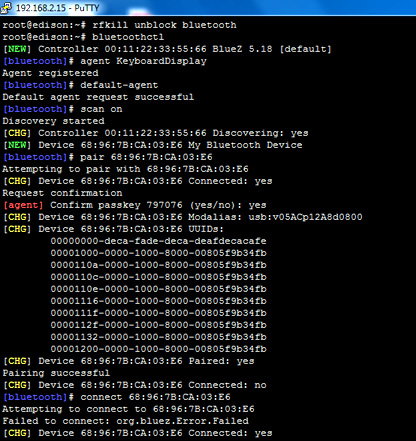Click the bluetoothctl command text
The image size is (416, 441).
coord(128,37)
